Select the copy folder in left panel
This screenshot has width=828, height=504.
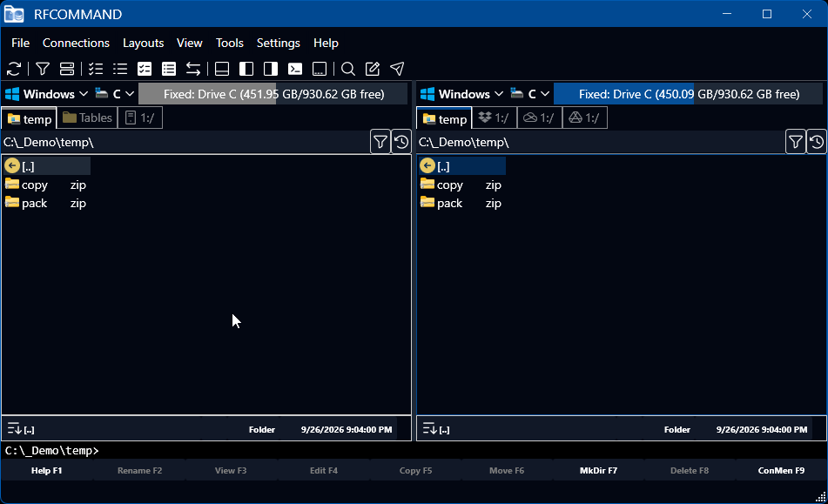pos(46,185)
